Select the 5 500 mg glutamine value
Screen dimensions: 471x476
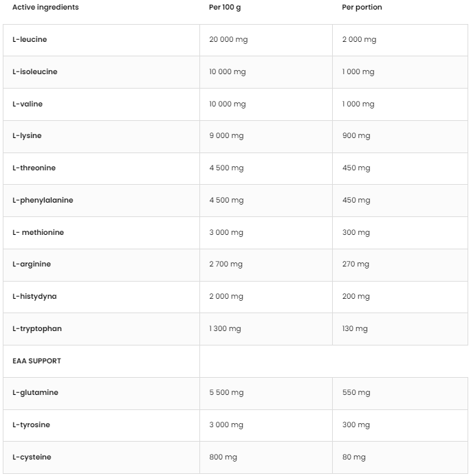226,393
